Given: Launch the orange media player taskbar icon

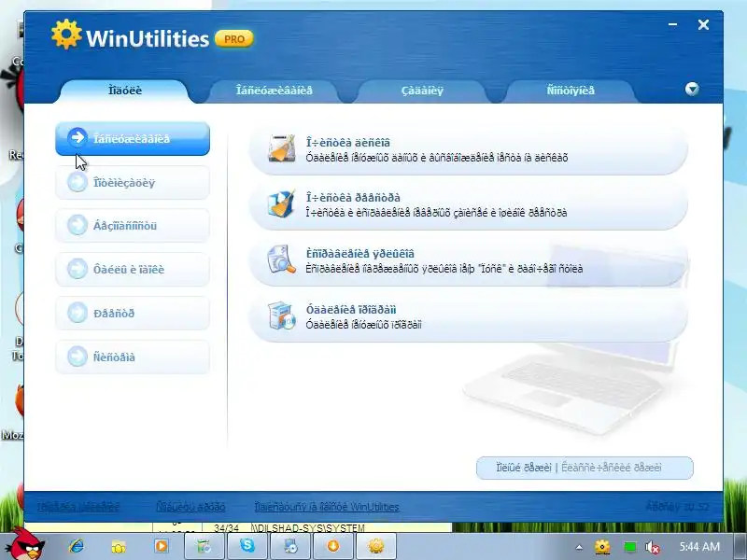Looking at the screenshot, I should pos(161,546).
